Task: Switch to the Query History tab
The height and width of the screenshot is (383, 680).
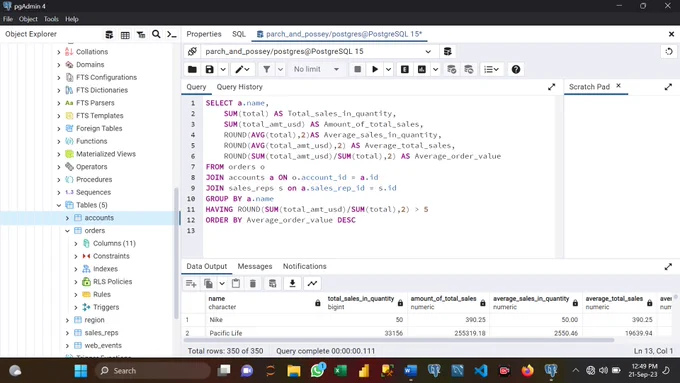Action: pos(239,87)
